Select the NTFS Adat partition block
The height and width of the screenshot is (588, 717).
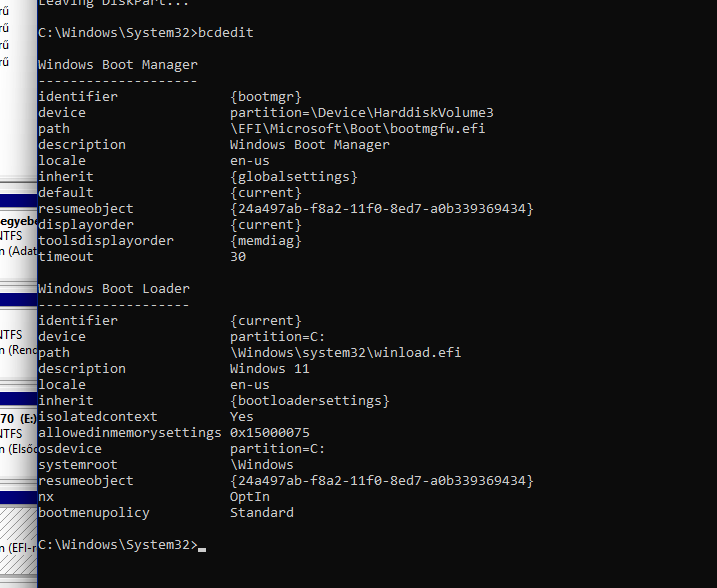click(x=18, y=237)
